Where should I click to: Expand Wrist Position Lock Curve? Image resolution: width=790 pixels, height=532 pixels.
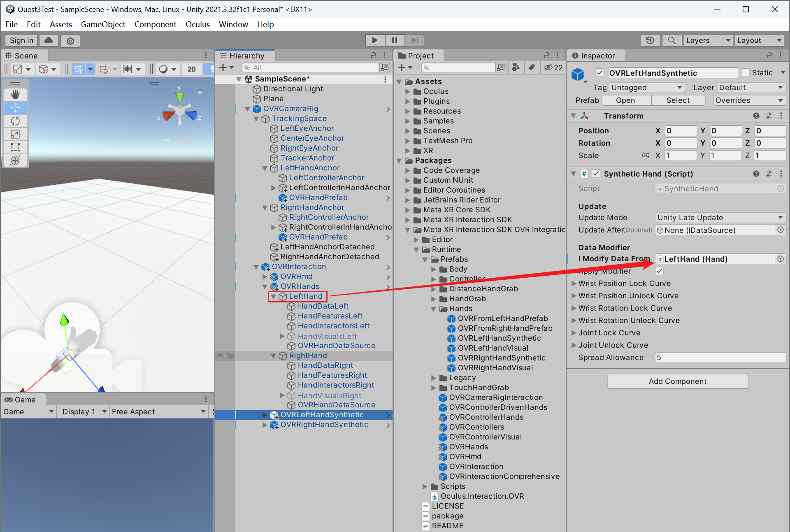(x=574, y=283)
